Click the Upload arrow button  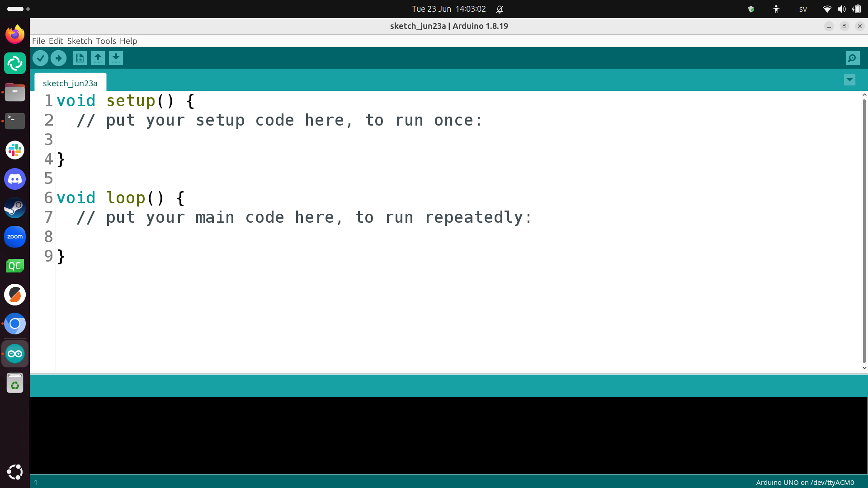point(58,58)
